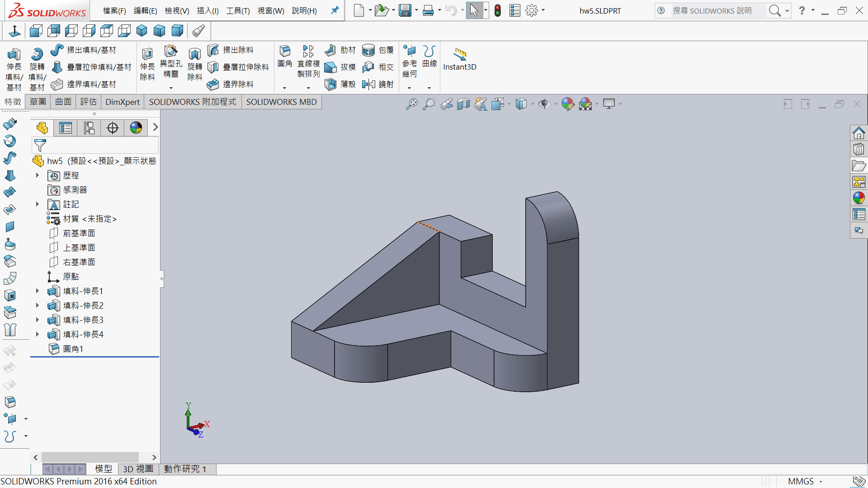
Task: Open the DisplayManager color sphere tab
Action: [x=136, y=128]
